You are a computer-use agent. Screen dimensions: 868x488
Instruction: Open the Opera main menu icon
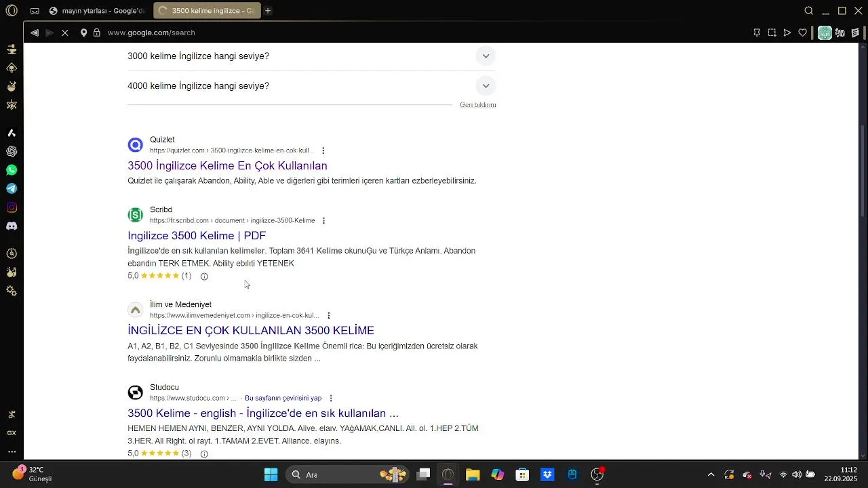(12, 11)
